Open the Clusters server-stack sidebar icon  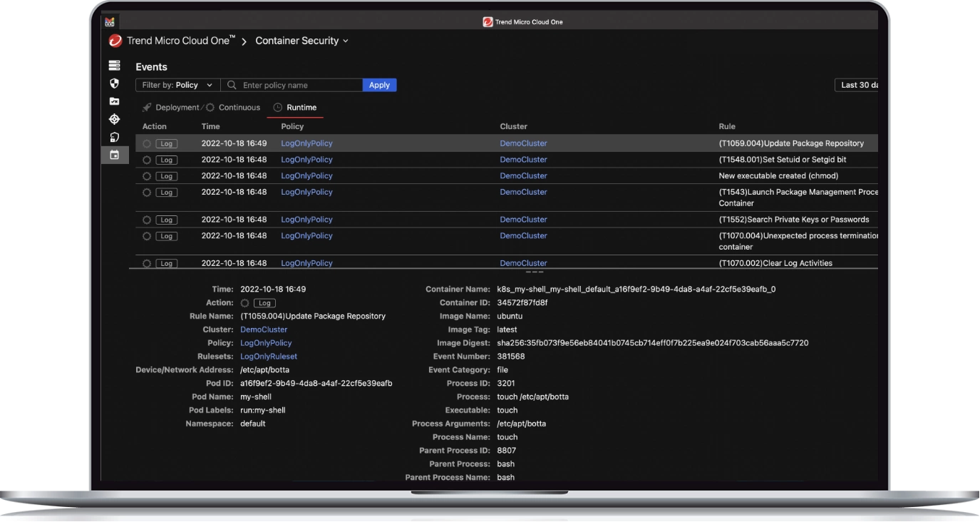click(114, 66)
